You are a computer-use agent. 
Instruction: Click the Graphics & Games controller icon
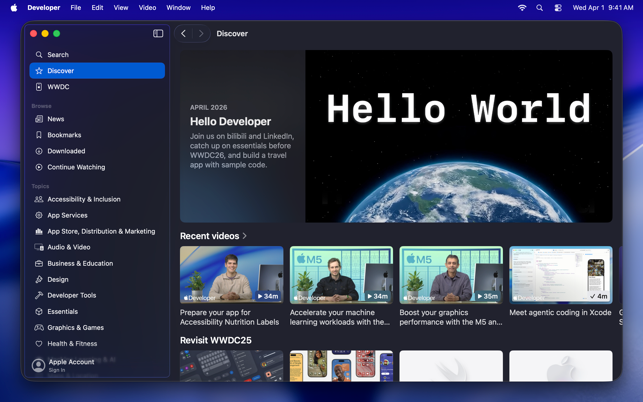click(39, 327)
